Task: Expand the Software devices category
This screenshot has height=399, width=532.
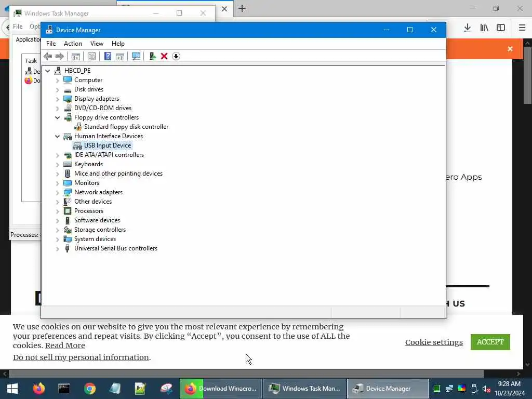Action: (57, 220)
